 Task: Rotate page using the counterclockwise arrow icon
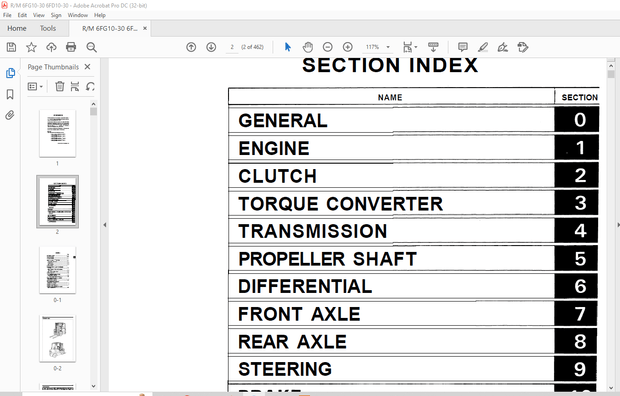[90, 86]
